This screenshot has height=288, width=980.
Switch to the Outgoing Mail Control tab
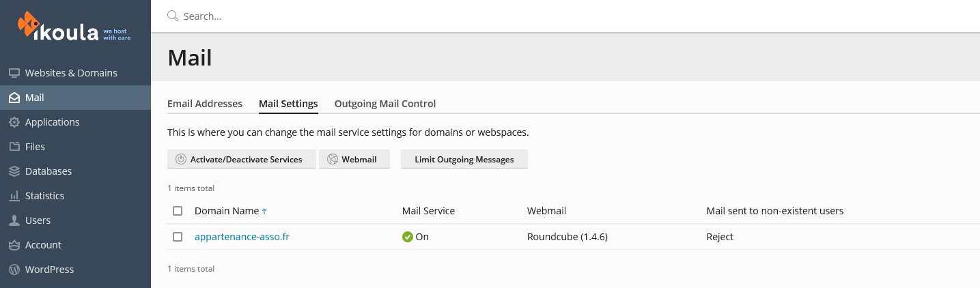[x=385, y=104]
